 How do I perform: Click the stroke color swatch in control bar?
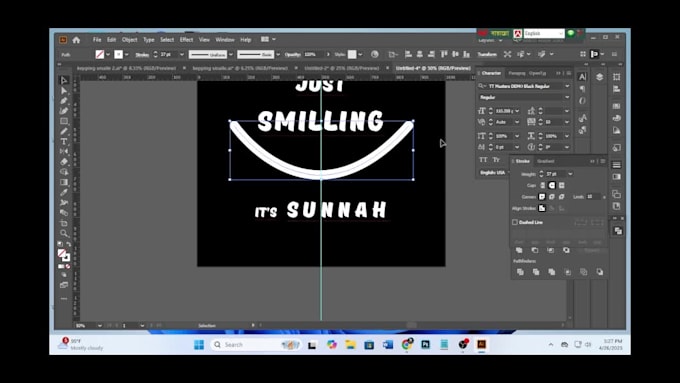tap(118, 54)
